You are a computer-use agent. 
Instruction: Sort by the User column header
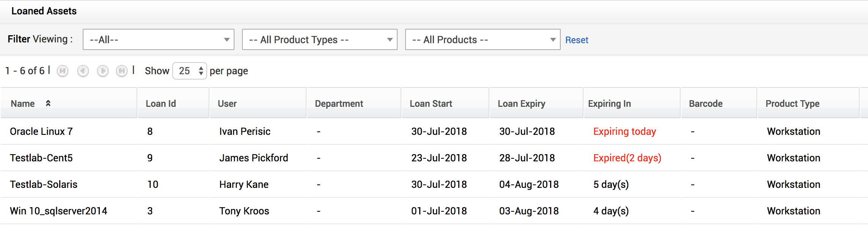point(227,103)
